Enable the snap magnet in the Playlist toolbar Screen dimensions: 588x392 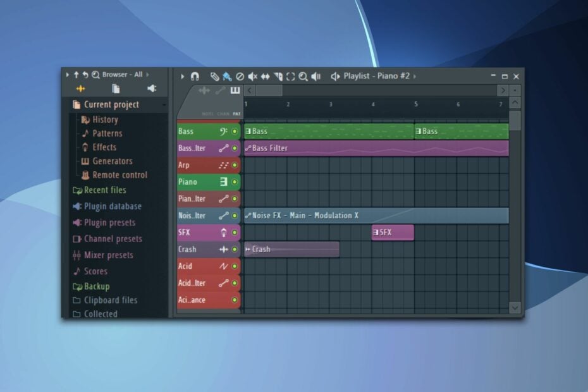point(195,76)
